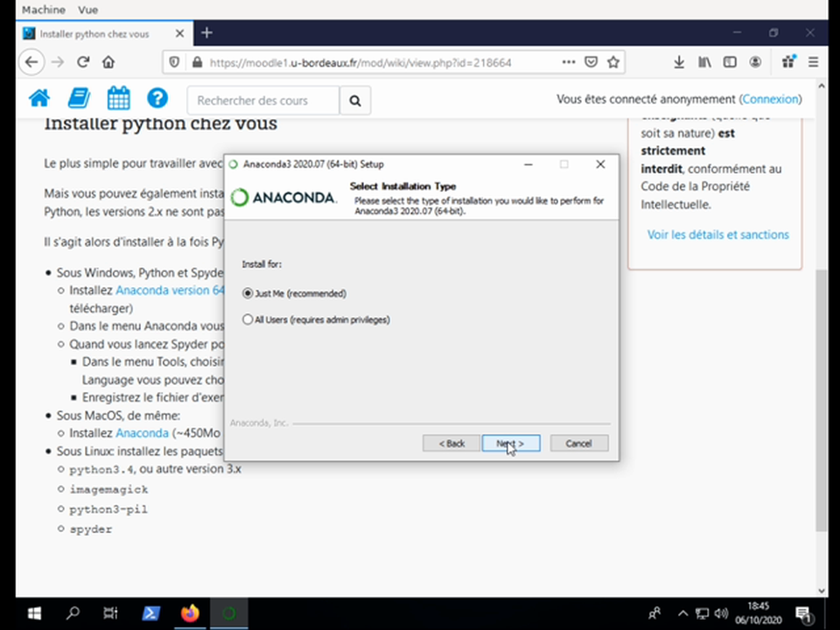Open a new browser tab
The width and height of the screenshot is (840, 630).
[x=206, y=33]
